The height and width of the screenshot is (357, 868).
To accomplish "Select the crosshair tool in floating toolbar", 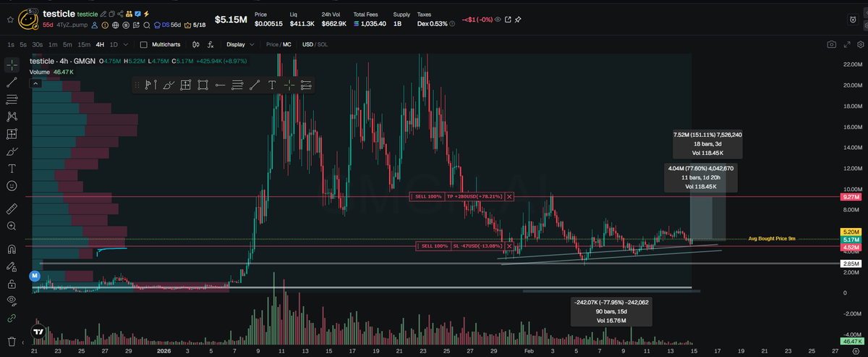I will (x=289, y=85).
